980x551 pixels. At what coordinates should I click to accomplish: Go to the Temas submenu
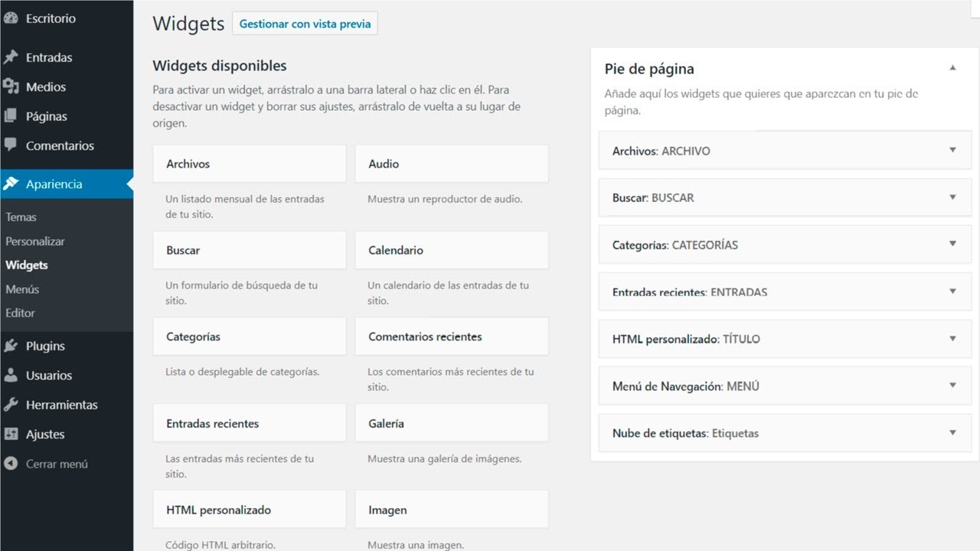21,217
